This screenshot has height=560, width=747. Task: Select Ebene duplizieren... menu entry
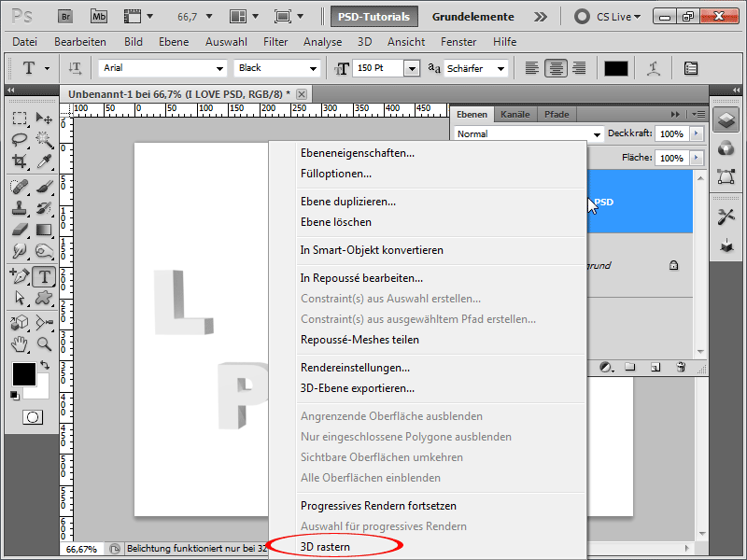coord(347,202)
